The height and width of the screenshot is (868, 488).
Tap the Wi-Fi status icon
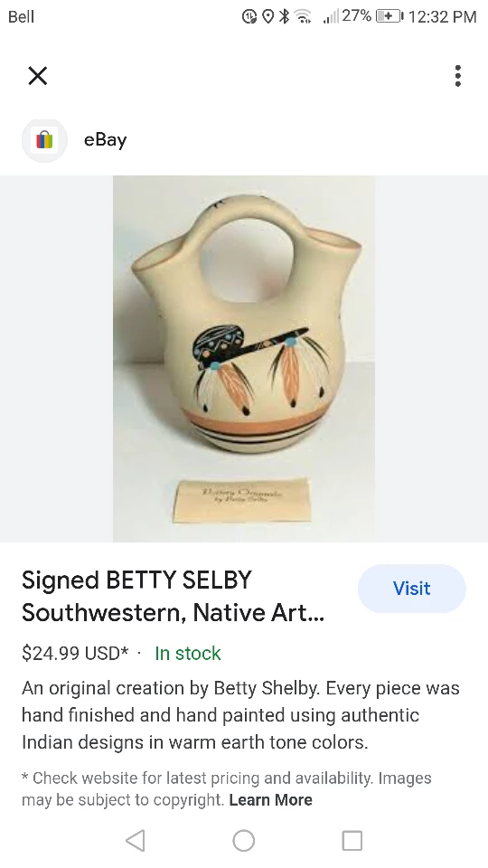(302, 17)
